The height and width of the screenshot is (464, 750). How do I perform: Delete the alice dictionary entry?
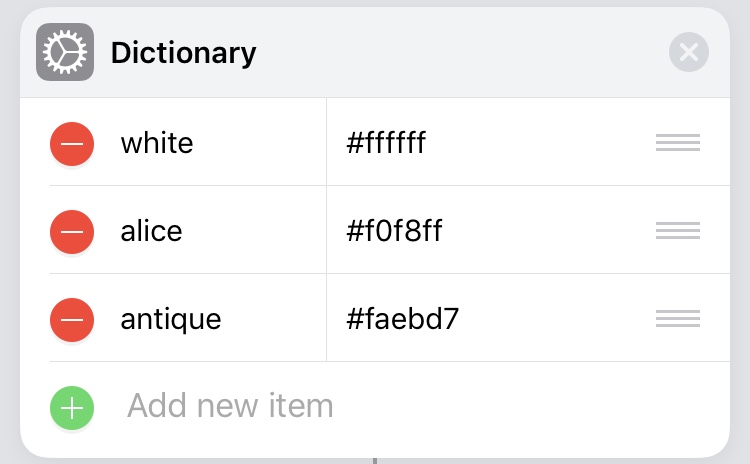pos(72,232)
